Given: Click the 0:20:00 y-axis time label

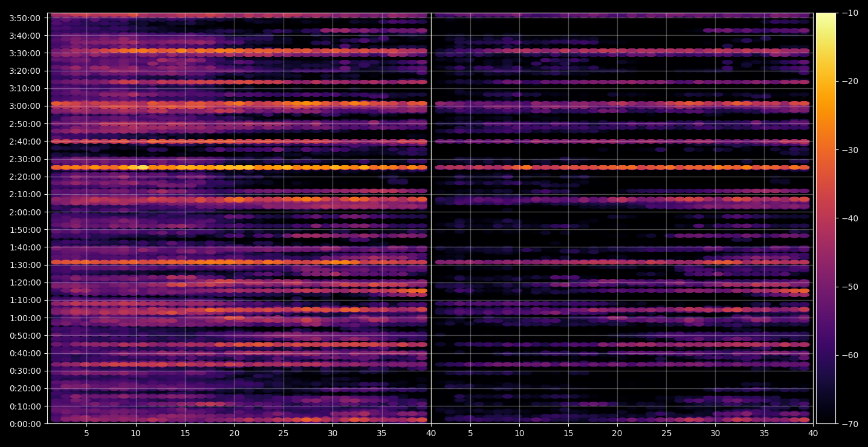Looking at the screenshot, I should point(25,389).
